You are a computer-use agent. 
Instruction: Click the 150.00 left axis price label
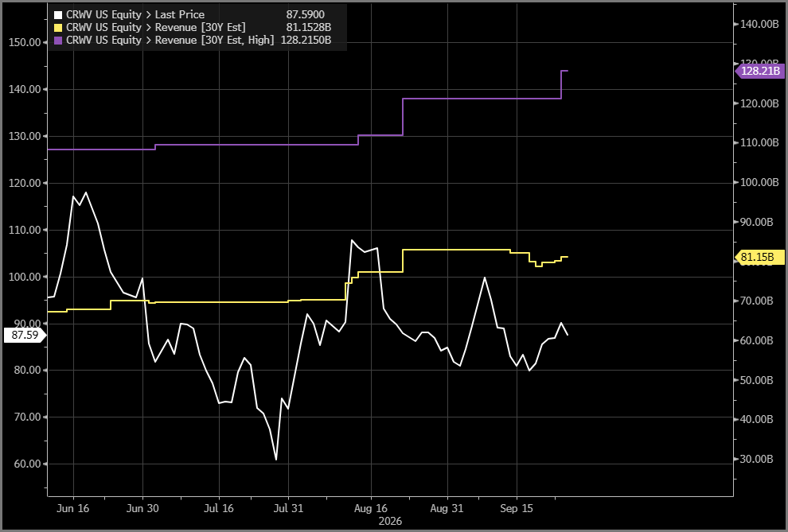[x=25, y=42]
